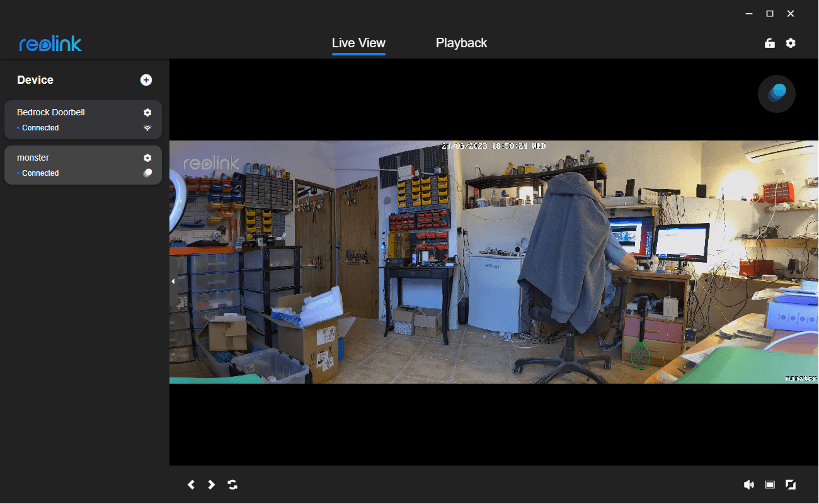Open the screen layout selector
This screenshot has height=504, width=819.
pyautogui.click(x=769, y=484)
